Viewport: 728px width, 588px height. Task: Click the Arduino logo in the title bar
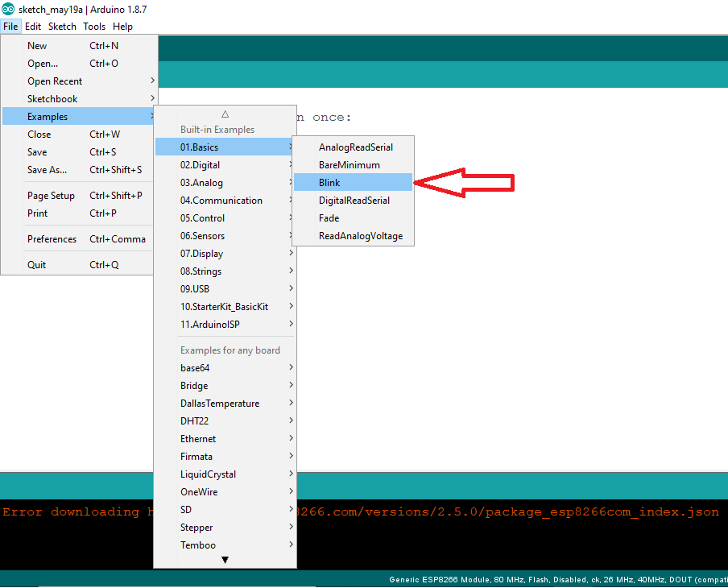(x=8, y=9)
